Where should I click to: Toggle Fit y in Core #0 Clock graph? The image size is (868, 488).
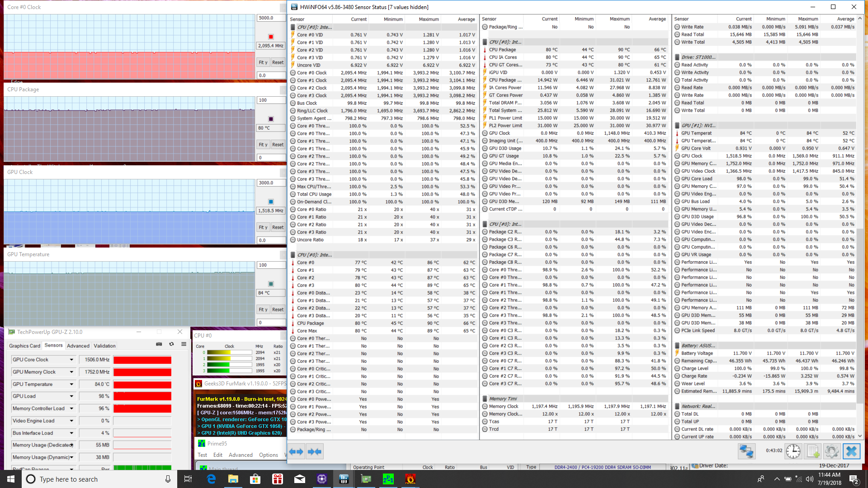[x=263, y=62]
